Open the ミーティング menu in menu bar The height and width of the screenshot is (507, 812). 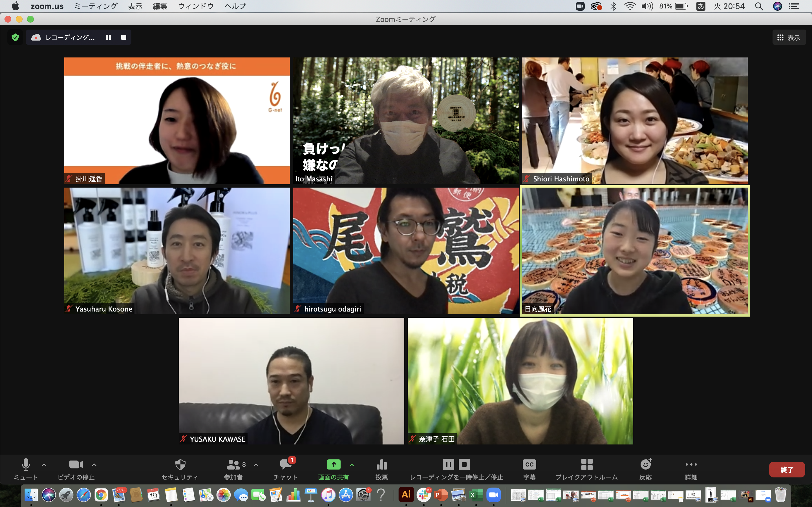[x=96, y=6]
